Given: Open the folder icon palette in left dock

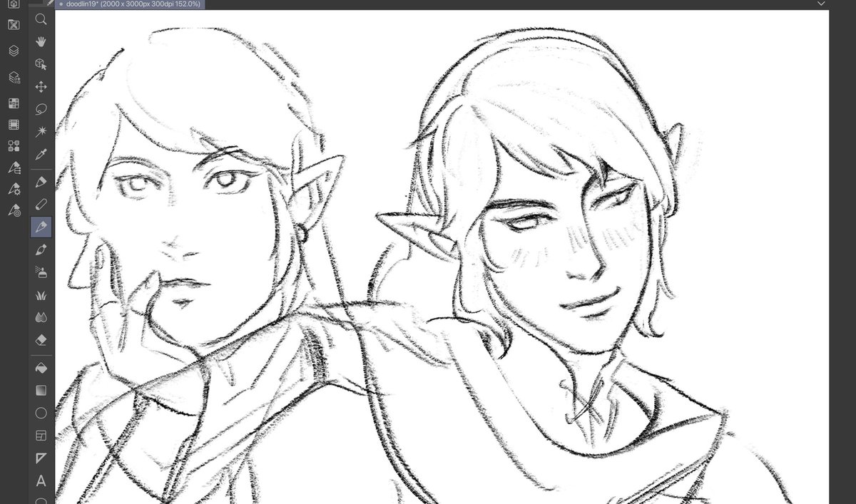Looking at the screenshot, I should [x=14, y=24].
